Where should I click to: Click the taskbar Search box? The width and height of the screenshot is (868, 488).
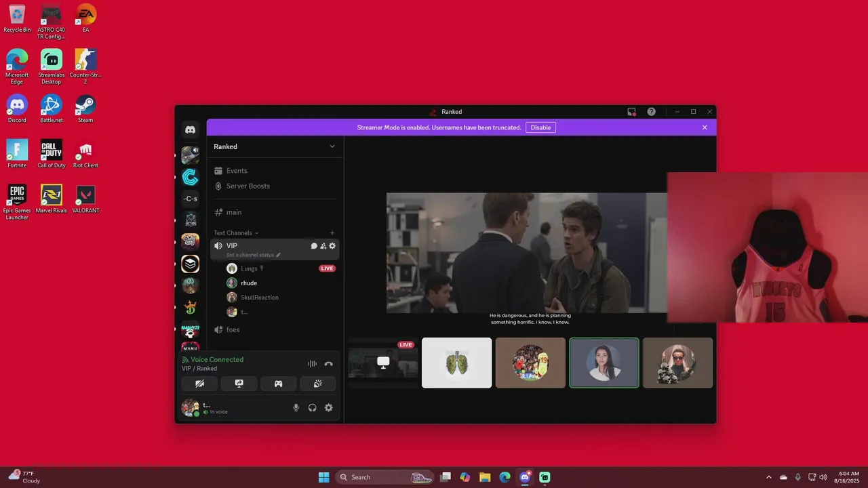coord(384,477)
